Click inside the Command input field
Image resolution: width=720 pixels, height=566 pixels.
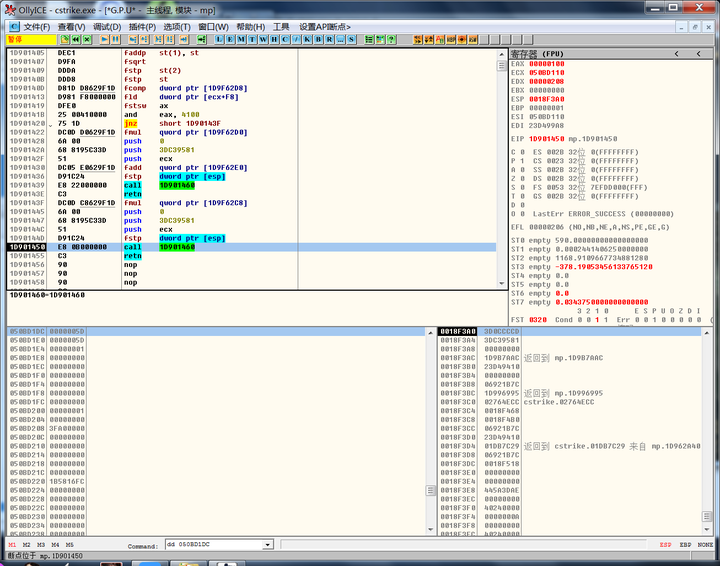[212, 545]
